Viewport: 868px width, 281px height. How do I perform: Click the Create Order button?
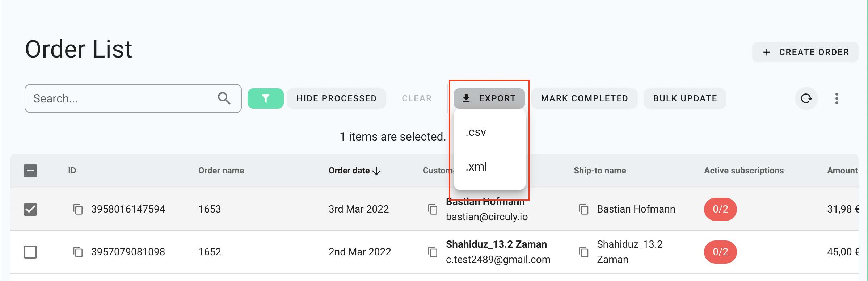click(805, 52)
